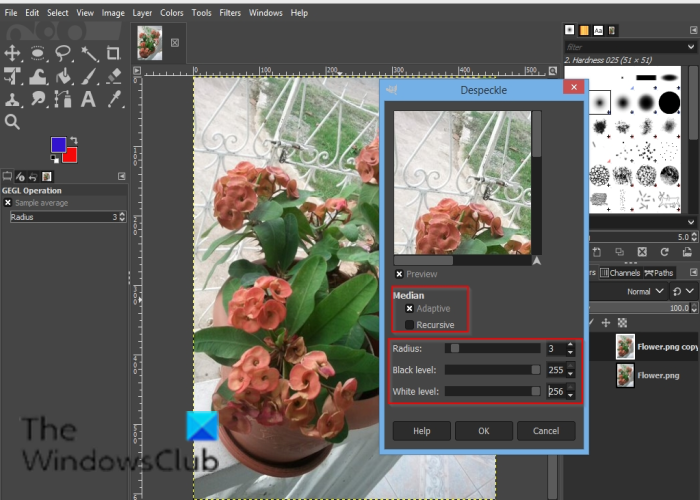Enable the Recursive median checkbox
Viewport: 700px width, 500px height.
click(x=409, y=325)
